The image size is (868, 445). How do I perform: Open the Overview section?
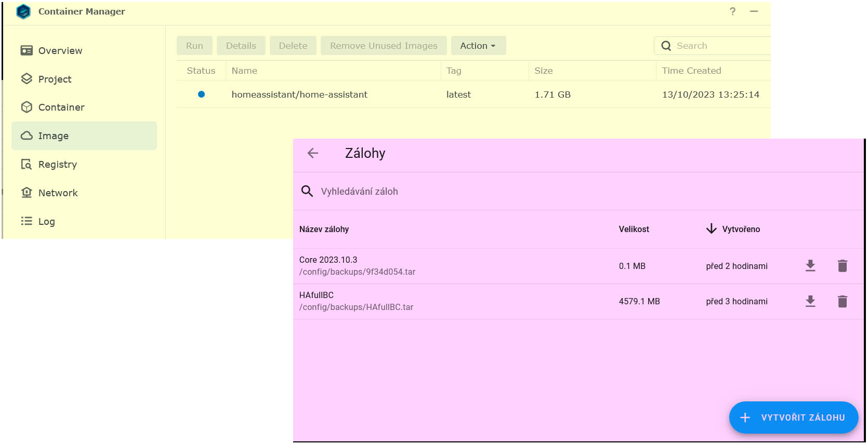(84, 50)
